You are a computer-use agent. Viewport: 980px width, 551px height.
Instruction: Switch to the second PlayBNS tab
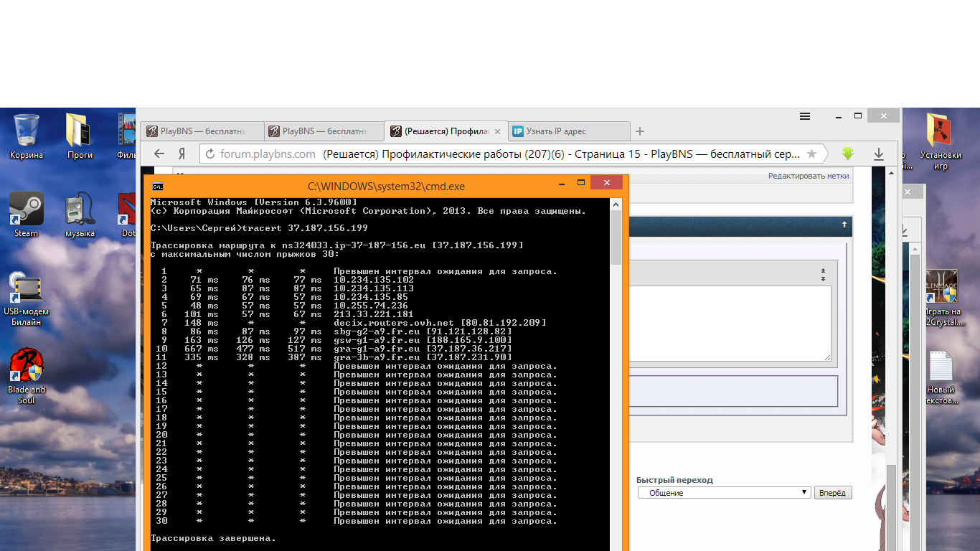[x=324, y=131]
